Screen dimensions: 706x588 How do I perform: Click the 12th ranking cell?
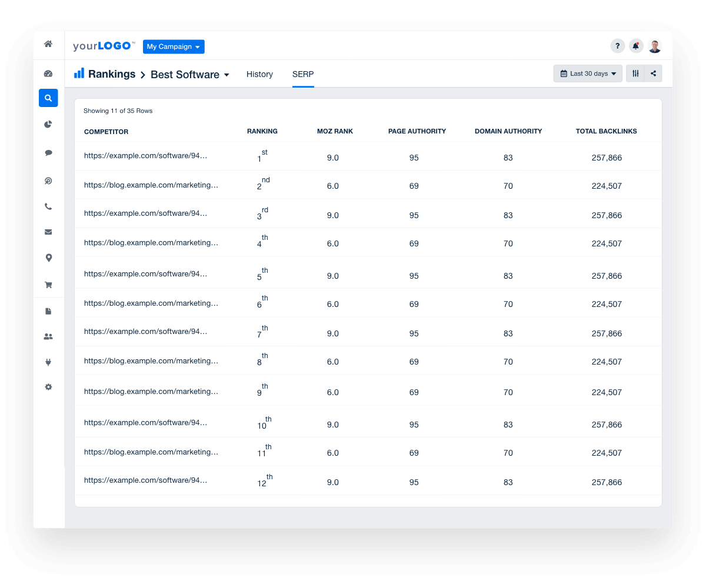coord(265,480)
